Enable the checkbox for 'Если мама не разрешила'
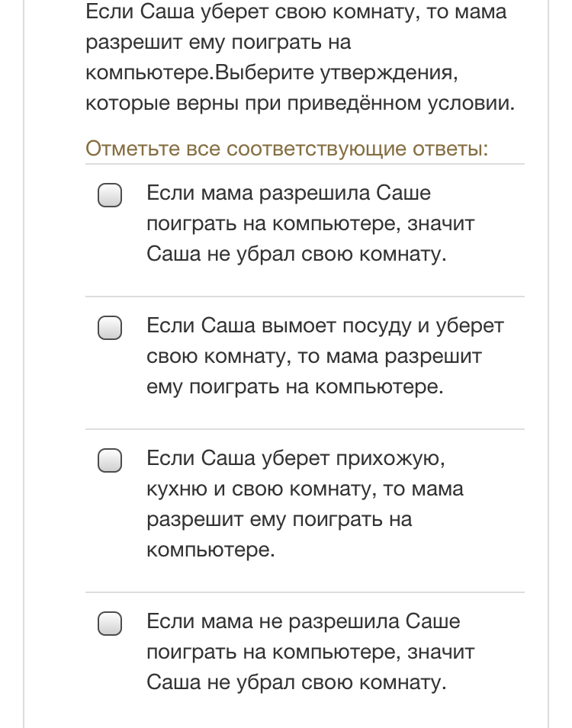Image resolution: width=572 pixels, height=728 pixels. pyautogui.click(x=110, y=624)
